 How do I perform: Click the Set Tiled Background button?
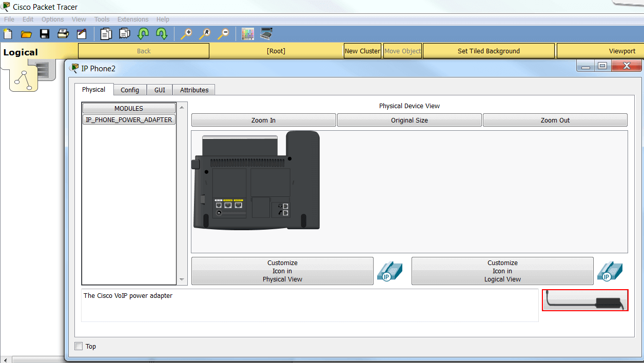pos(489,51)
